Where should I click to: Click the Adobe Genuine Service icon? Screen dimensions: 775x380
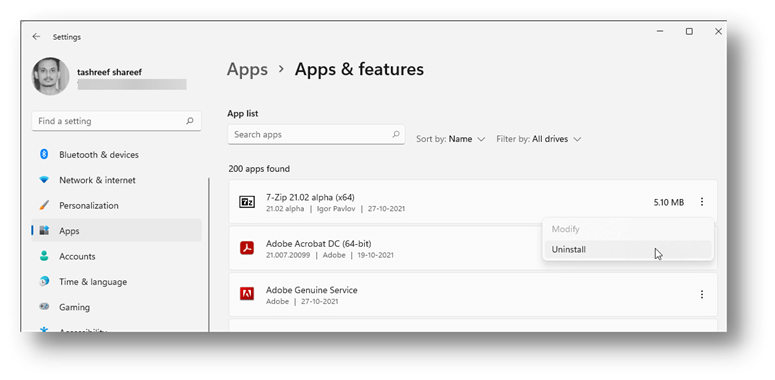(247, 294)
